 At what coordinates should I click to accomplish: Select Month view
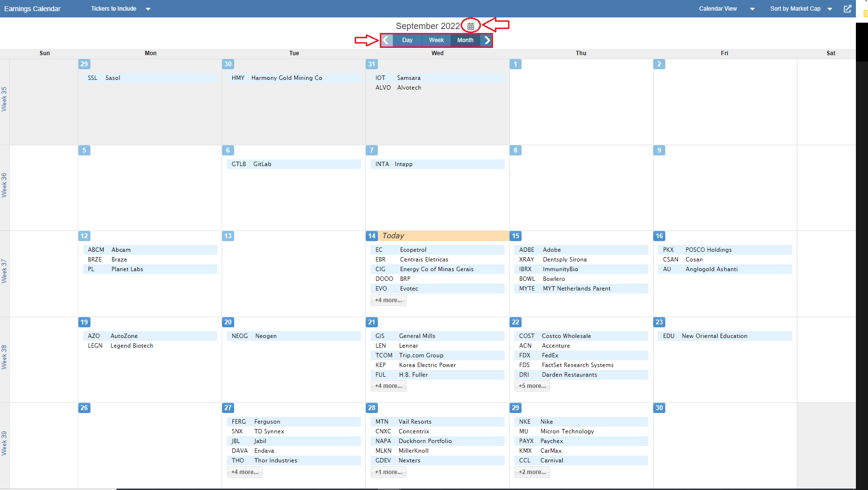(x=465, y=40)
